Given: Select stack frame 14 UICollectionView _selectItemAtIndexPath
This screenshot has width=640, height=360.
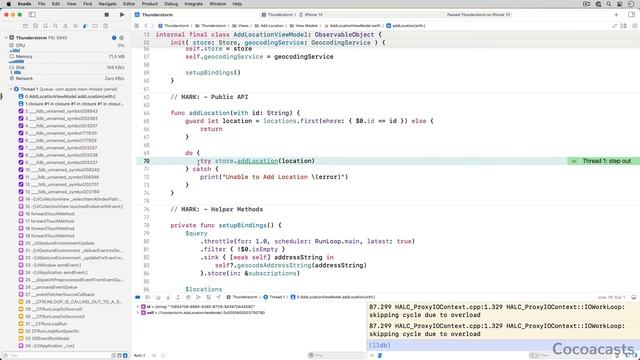Looking at the screenshot, I should pyautogui.click(x=72, y=199).
